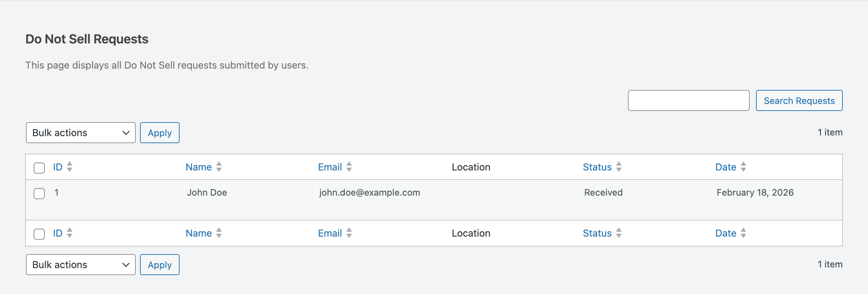Image resolution: width=868 pixels, height=294 pixels.
Task: Click the Search Requests button
Action: pos(799,101)
